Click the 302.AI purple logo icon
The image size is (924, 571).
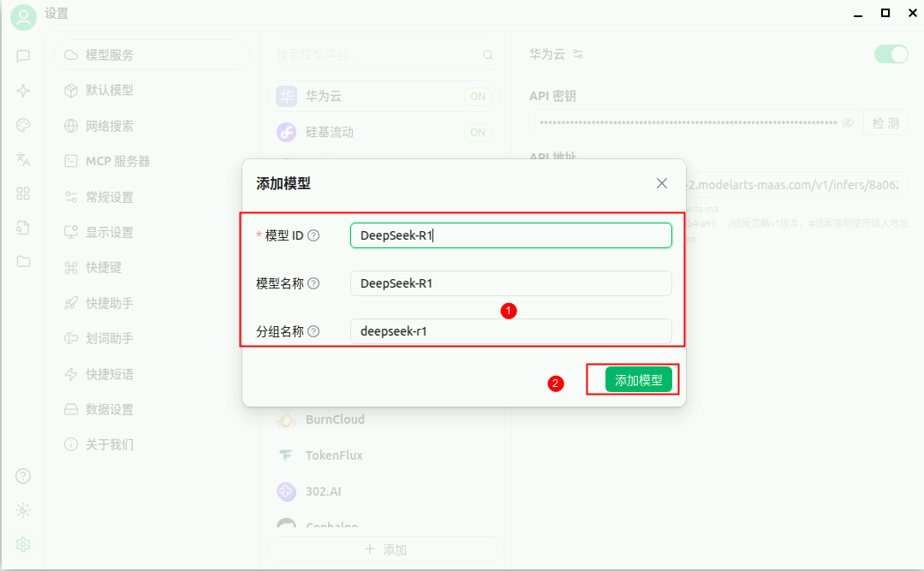click(x=286, y=491)
